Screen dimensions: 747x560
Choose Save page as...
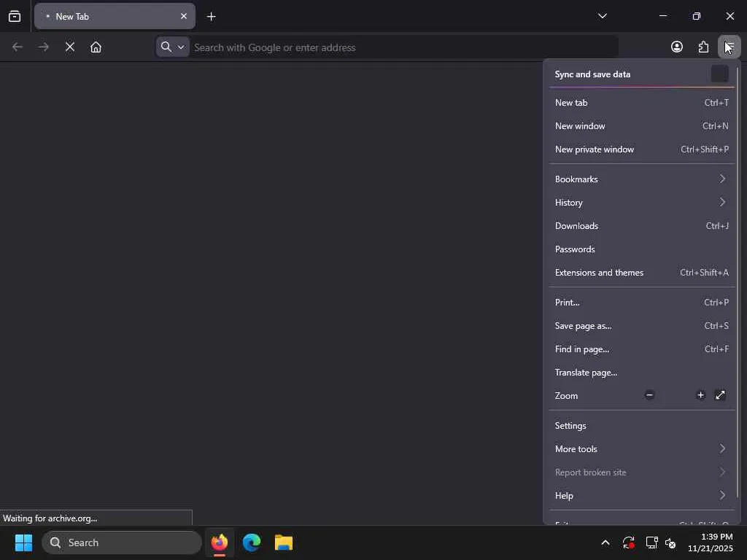pyautogui.click(x=641, y=326)
